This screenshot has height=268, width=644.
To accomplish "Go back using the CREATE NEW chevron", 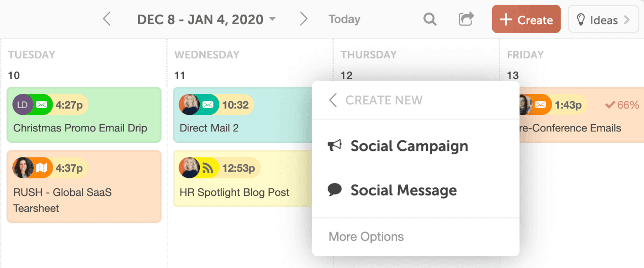I will click(333, 100).
